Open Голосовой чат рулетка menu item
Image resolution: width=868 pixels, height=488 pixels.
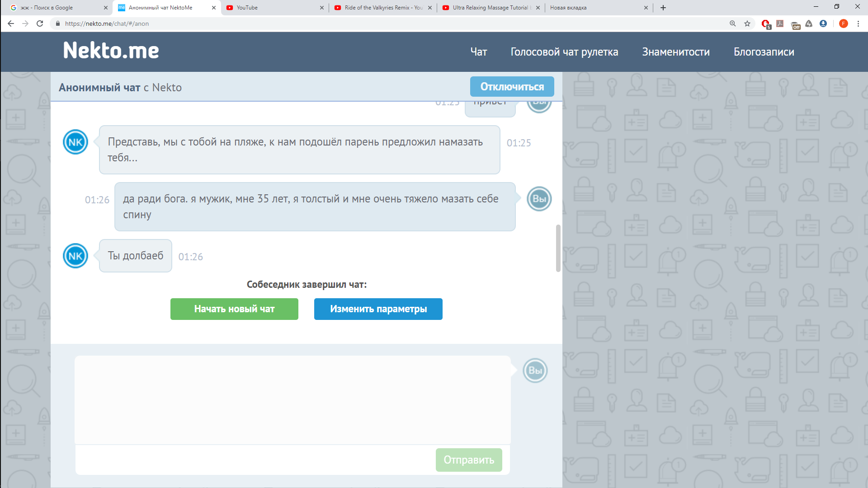coord(564,52)
